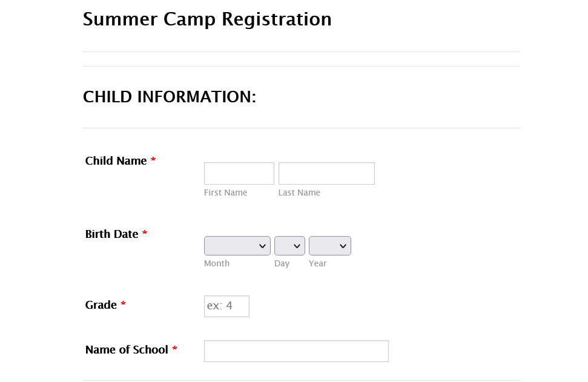
Task: Open the birth Month dropdown
Action: point(237,246)
